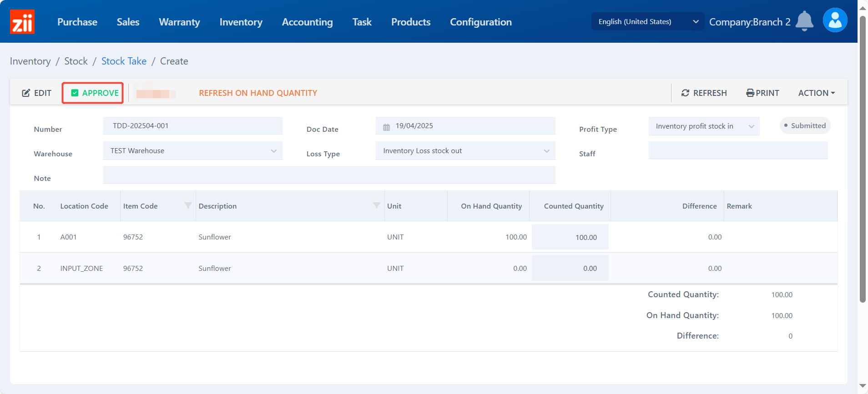Click Refresh On Hand Quantity

pyautogui.click(x=258, y=93)
